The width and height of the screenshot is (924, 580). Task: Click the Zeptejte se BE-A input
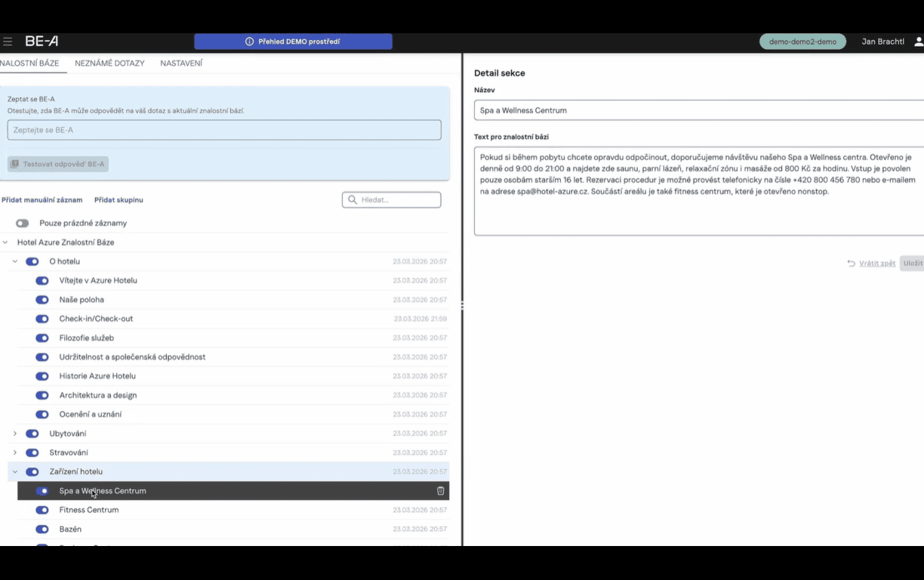(224, 130)
